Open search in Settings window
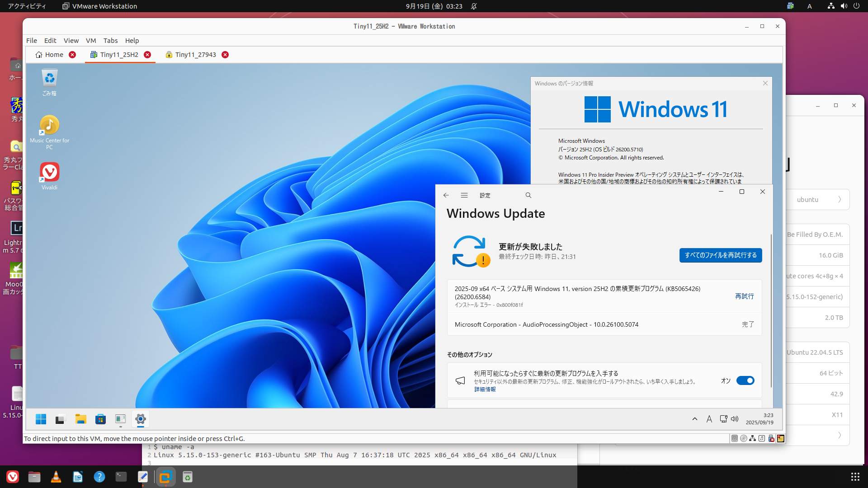This screenshot has height=488, width=868. tap(528, 195)
